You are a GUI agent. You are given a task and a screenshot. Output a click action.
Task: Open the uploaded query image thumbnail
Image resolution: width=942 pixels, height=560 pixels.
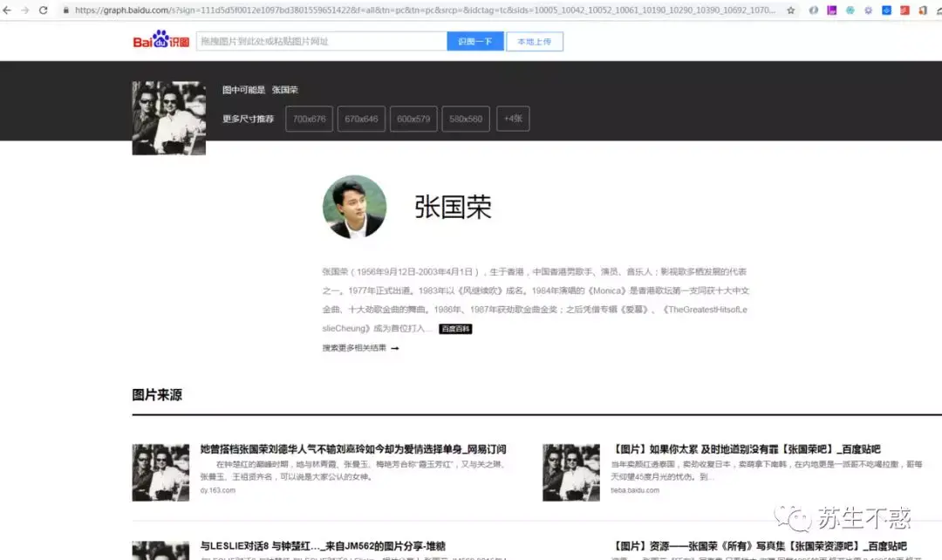coord(169,118)
